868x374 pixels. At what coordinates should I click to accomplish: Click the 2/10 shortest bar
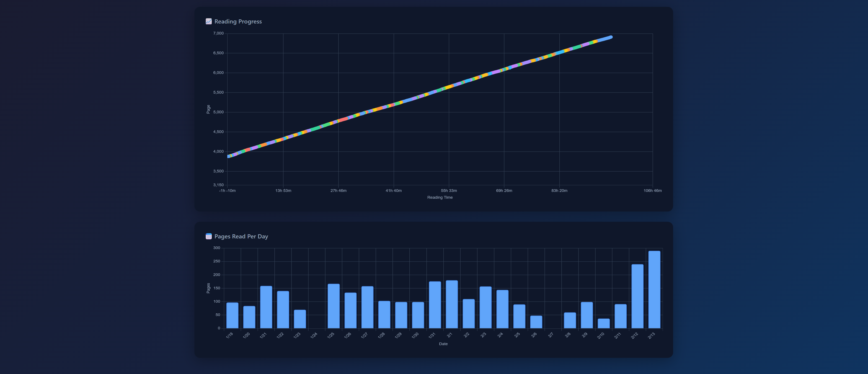(x=604, y=323)
